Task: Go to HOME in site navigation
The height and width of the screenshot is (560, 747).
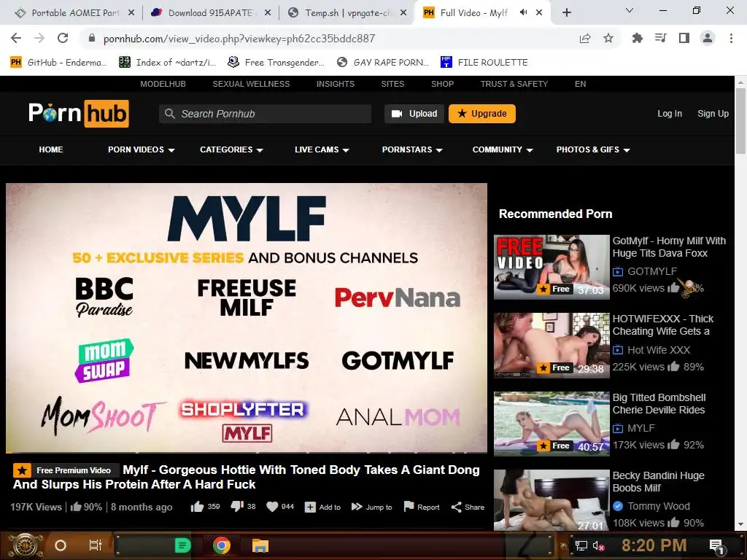Action: (51, 149)
